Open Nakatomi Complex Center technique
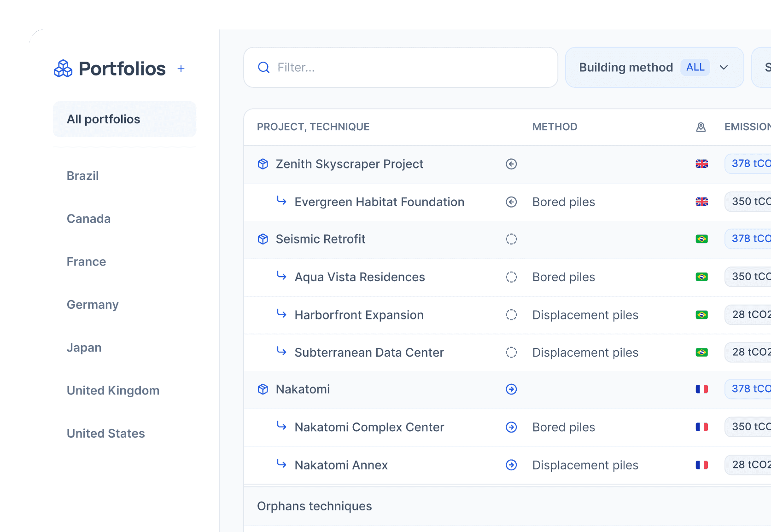 point(507,428)
